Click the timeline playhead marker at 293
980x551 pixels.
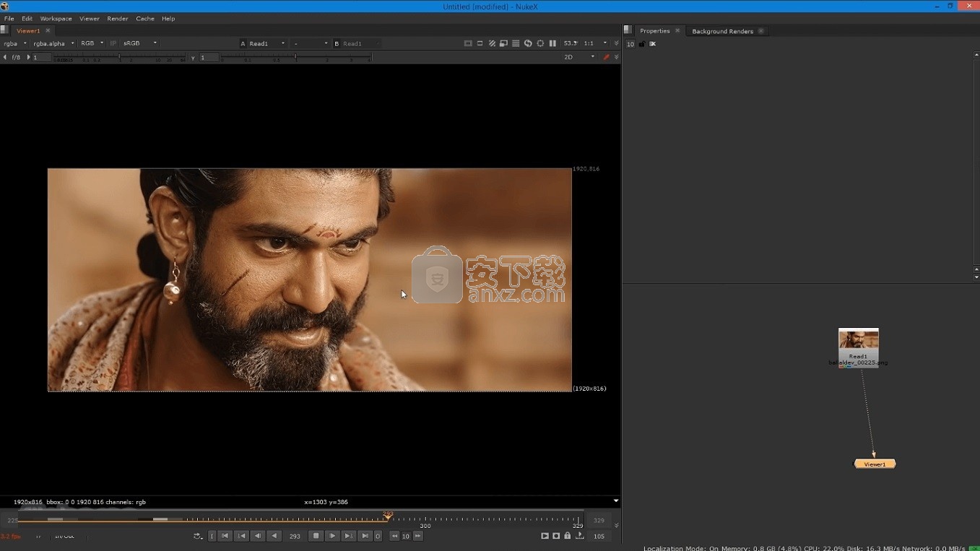tap(388, 516)
